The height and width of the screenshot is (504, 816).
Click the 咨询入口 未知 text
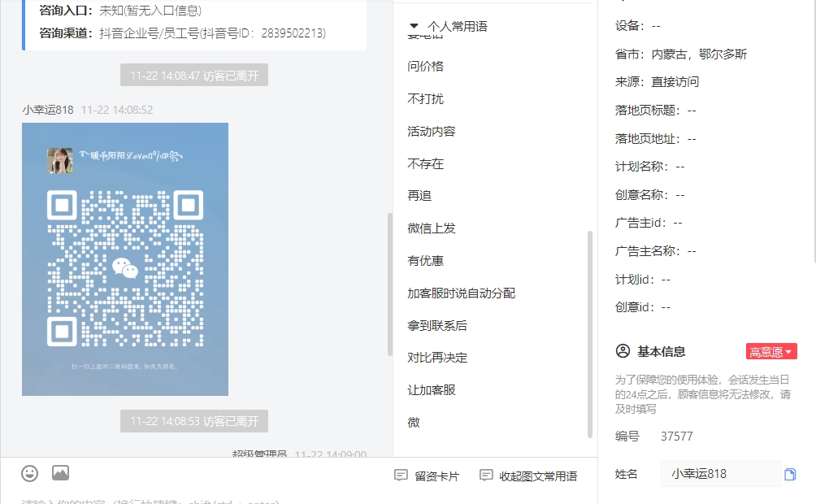point(120,10)
